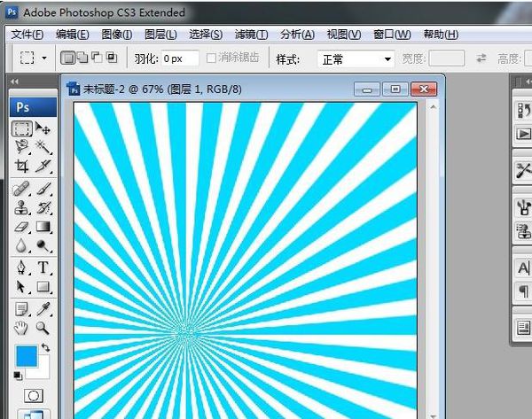The image size is (532, 419).
Task: Open the 帮助(H) menu
Action: click(x=441, y=35)
